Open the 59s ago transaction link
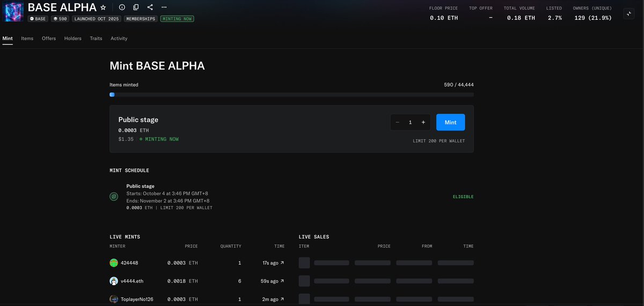Viewport: 644px width, 306px height. (282, 281)
